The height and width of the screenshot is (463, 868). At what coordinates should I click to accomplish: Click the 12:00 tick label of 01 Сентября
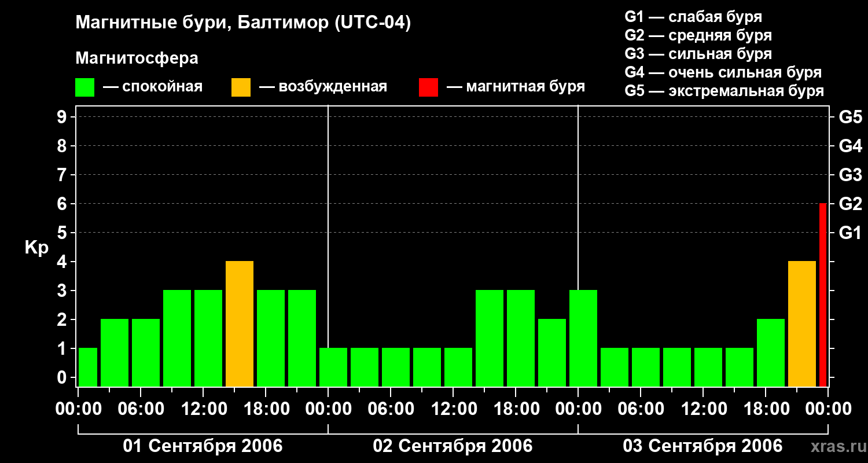(x=203, y=409)
